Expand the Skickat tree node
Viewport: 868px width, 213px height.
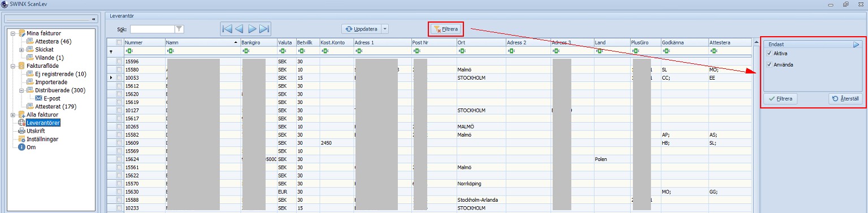21,50
